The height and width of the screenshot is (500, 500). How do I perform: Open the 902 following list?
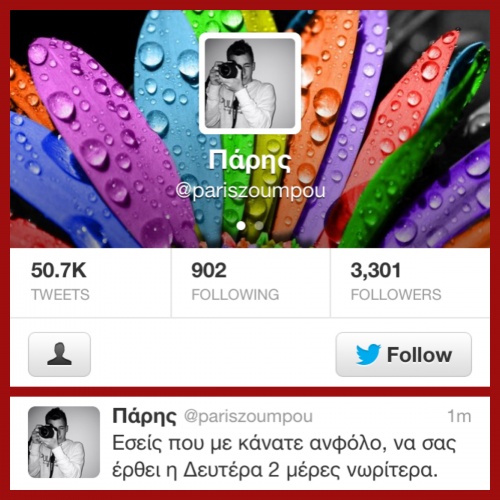(x=251, y=282)
